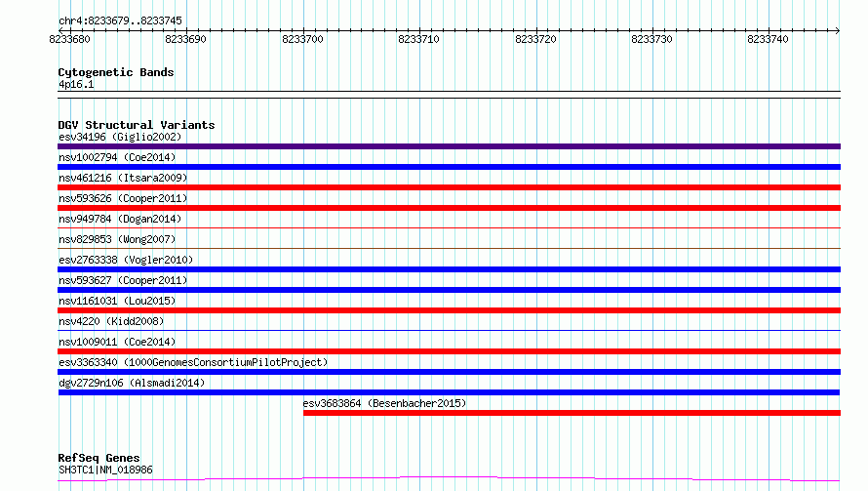Click nsv829853 (Wong2007) variant label
This screenshot has width=868, height=491.
pos(117,239)
